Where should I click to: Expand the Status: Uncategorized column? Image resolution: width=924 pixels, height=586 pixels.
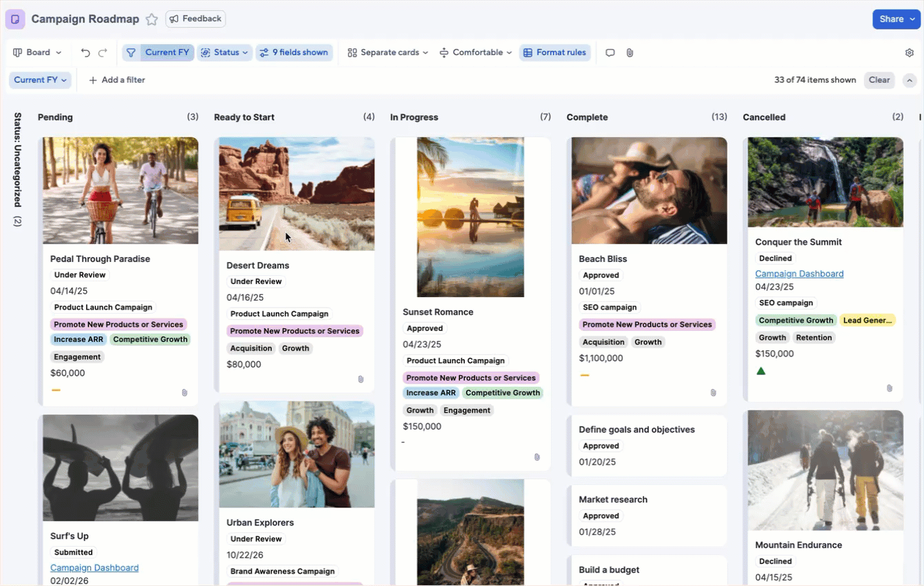[x=18, y=169]
